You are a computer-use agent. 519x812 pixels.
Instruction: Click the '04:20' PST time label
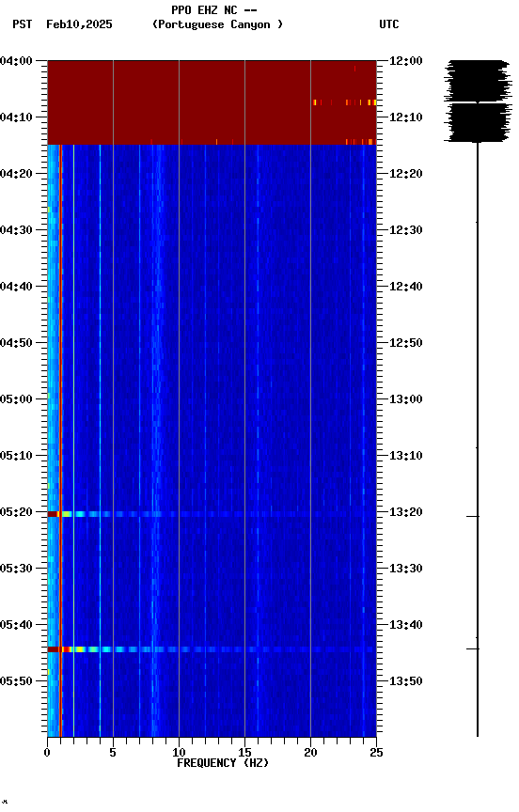16,174
